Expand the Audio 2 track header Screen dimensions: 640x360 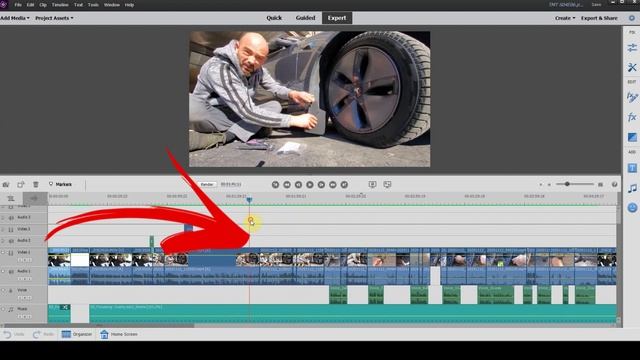tap(3, 241)
